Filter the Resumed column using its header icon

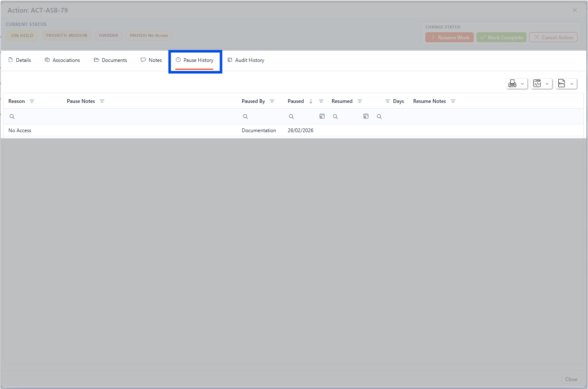click(360, 101)
